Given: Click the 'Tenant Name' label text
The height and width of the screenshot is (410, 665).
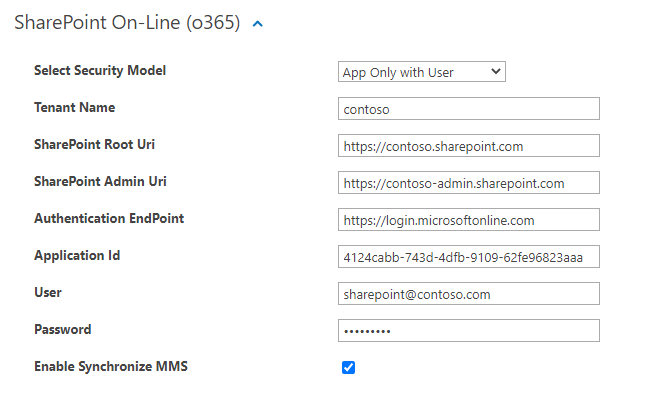Looking at the screenshot, I should coord(74,108).
